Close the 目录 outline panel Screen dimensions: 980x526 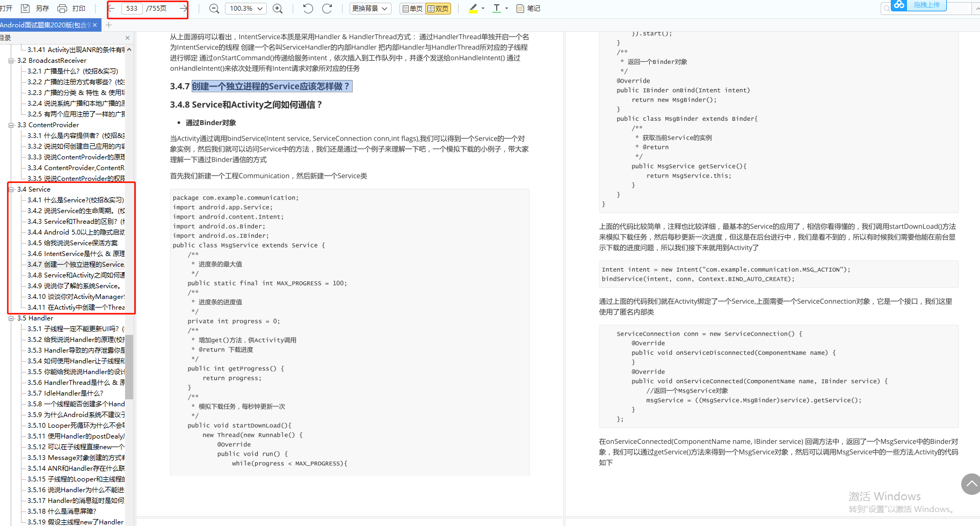point(127,38)
